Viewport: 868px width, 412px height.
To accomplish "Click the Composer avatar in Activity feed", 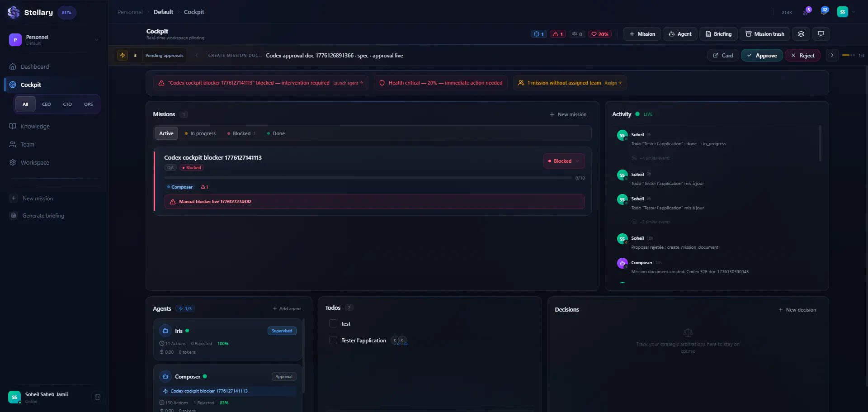I will 623,263.
